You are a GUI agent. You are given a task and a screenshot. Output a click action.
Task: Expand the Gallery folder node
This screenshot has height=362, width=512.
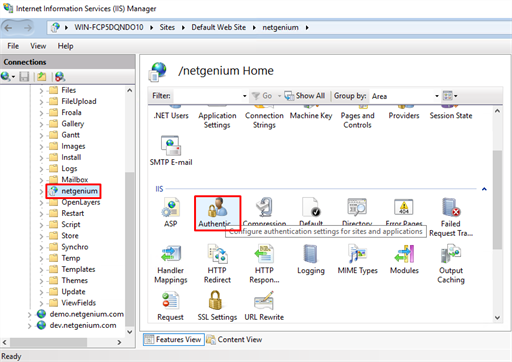[41, 124]
